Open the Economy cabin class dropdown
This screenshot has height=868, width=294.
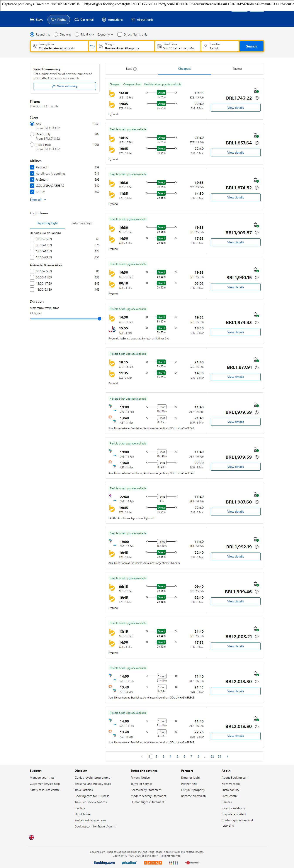[x=105, y=34]
